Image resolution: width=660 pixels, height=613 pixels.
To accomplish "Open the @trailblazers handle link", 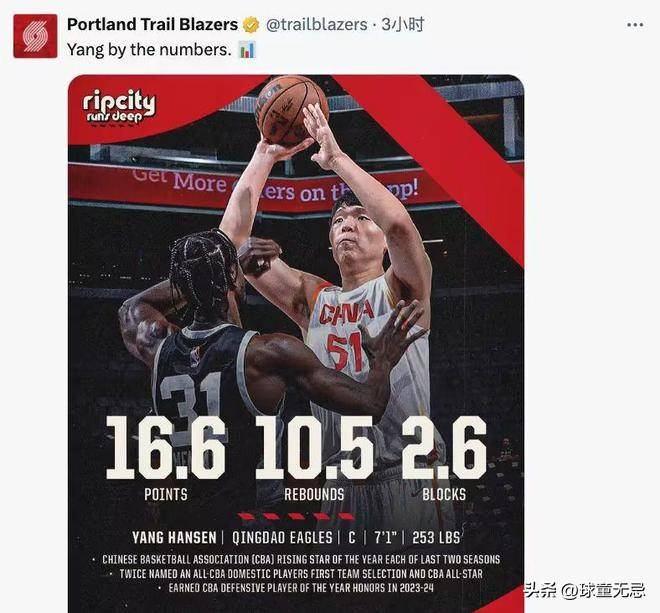I will coord(317,24).
